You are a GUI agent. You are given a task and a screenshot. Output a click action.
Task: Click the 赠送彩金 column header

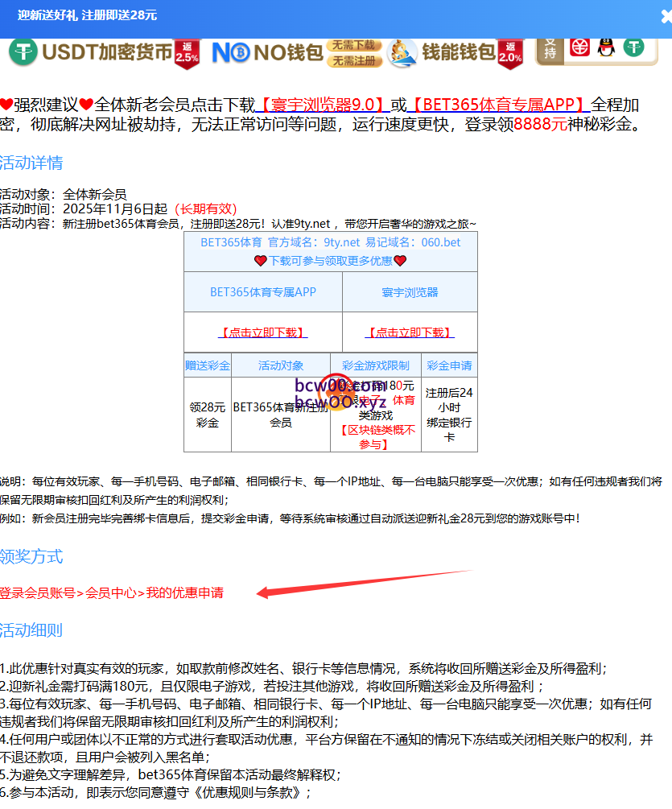point(208,365)
